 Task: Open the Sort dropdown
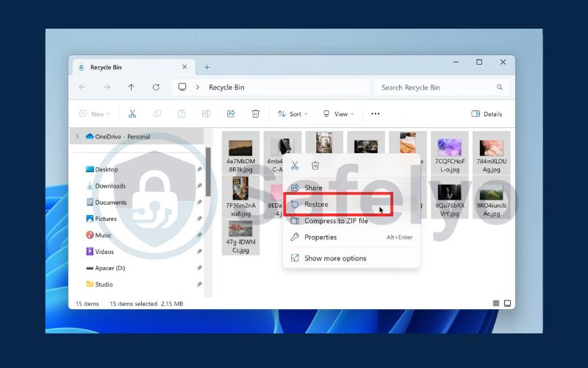click(x=293, y=114)
